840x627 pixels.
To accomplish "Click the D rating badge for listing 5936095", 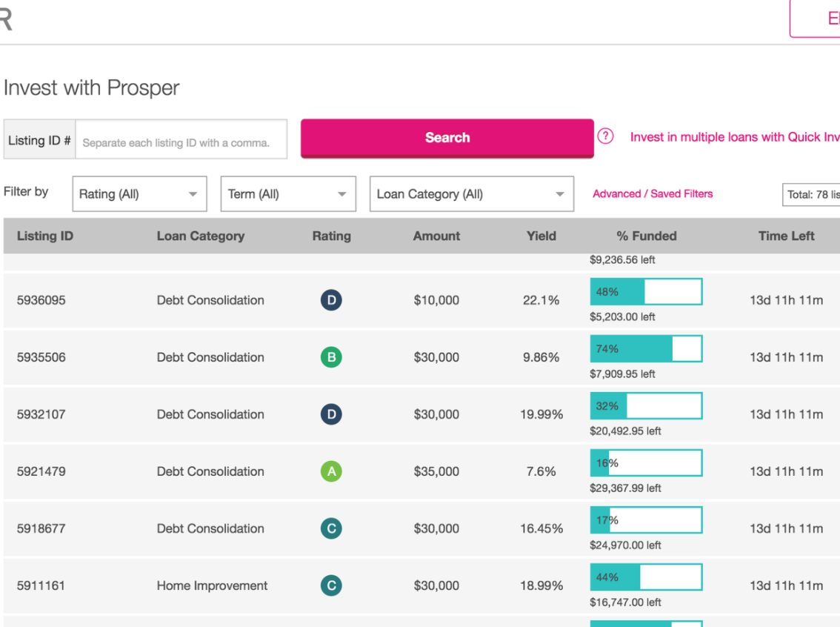I will pos(331,300).
